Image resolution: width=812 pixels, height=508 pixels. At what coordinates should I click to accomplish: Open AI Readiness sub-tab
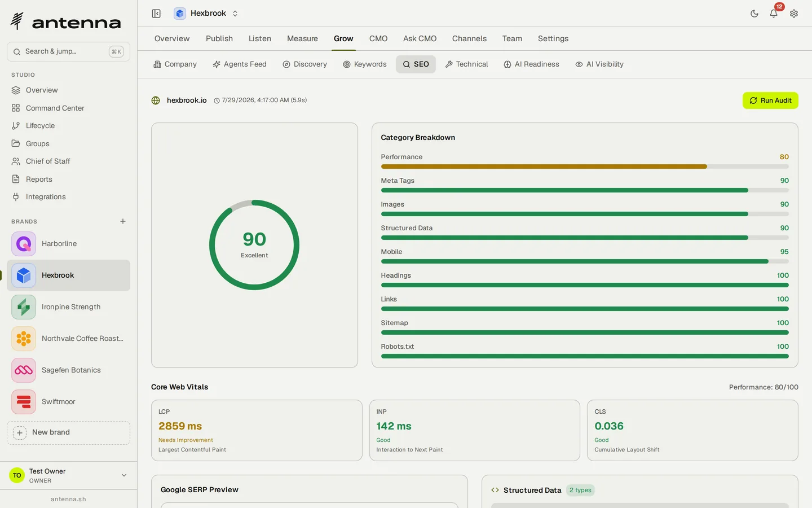[531, 64]
